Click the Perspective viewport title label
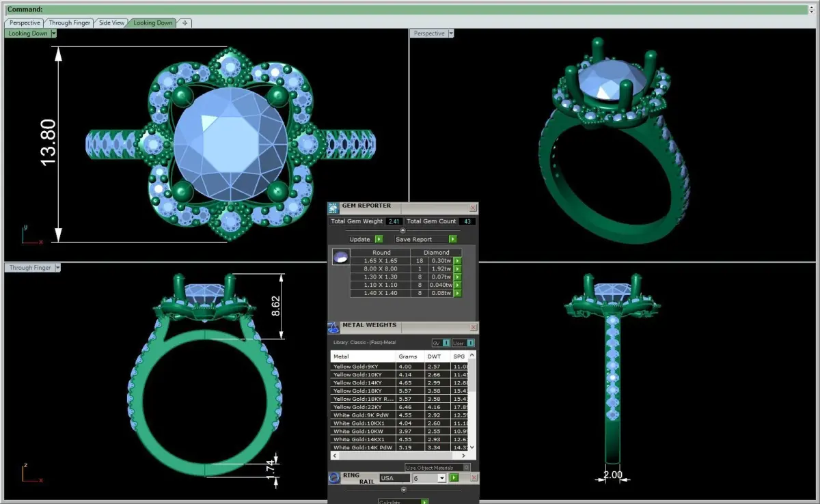The image size is (820, 504). click(x=428, y=33)
